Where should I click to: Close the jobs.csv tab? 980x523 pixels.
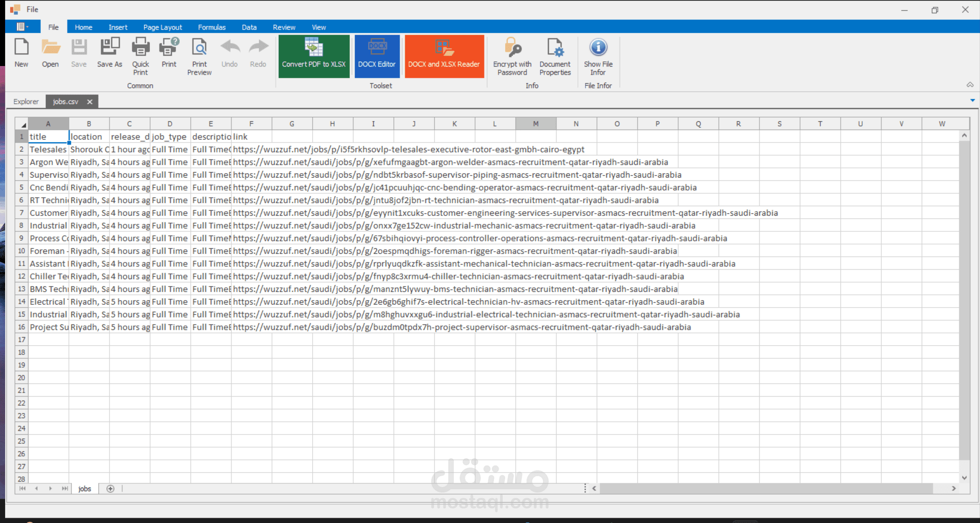click(x=90, y=102)
